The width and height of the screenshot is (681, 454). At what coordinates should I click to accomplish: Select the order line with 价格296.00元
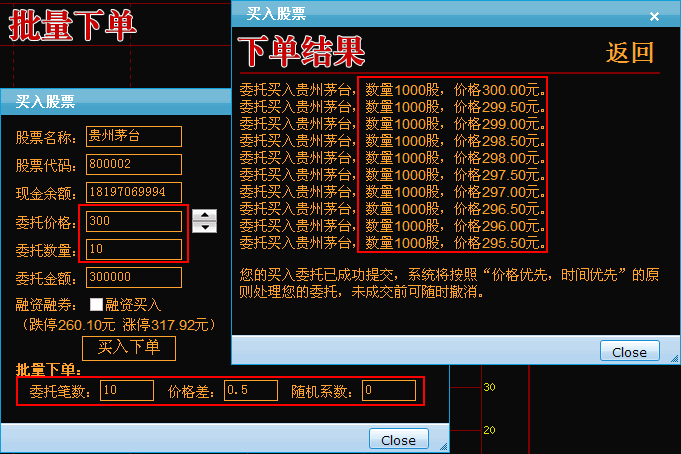(x=393, y=225)
